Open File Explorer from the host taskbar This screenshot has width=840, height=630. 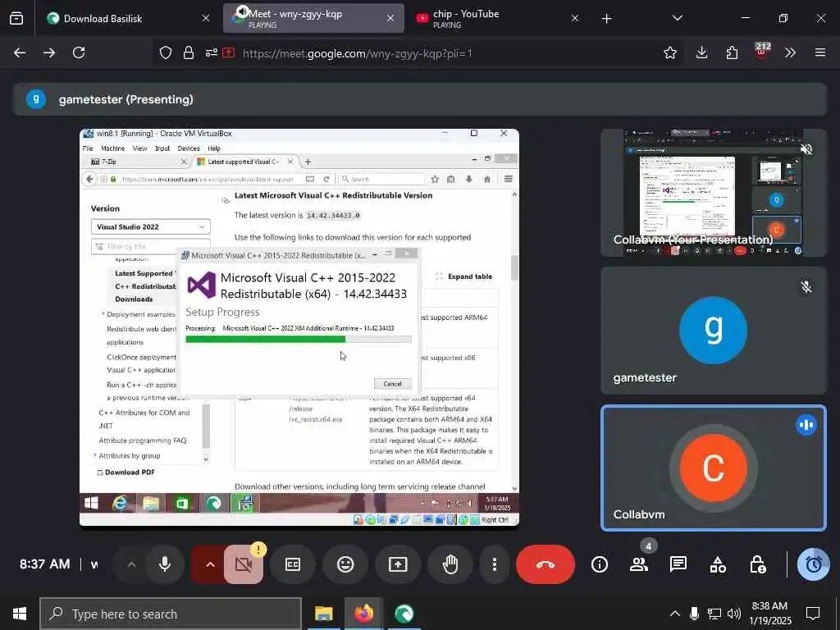tap(323, 614)
